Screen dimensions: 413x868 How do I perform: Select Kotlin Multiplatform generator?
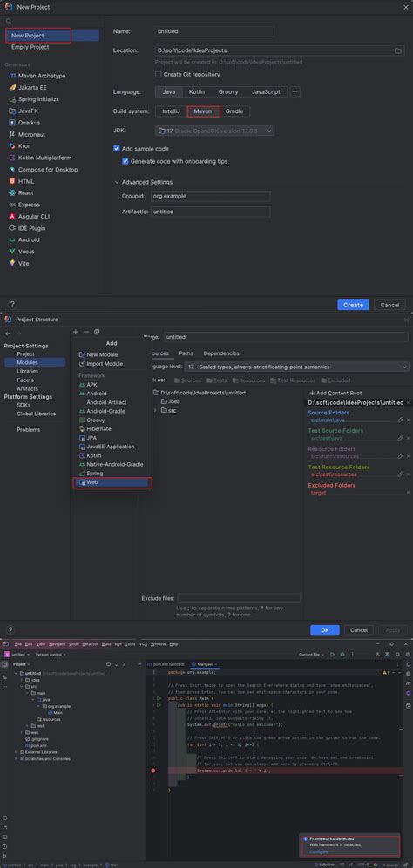coord(39,158)
